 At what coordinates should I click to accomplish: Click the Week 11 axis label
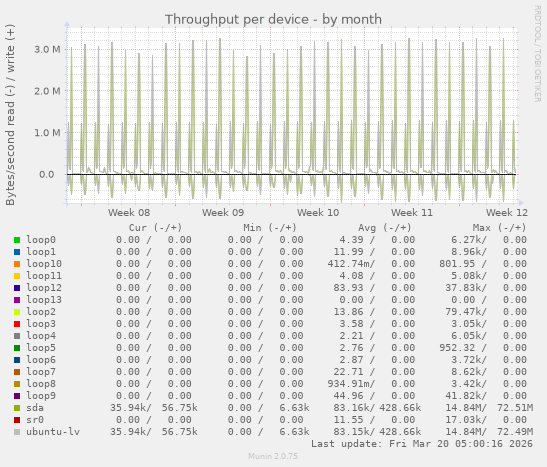pyautogui.click(x=412, y=213)
